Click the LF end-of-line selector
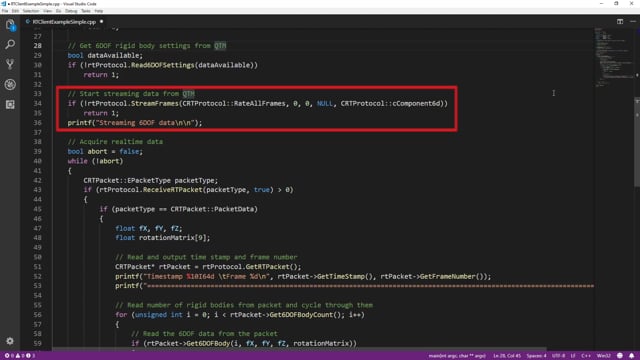 (573, 356)
